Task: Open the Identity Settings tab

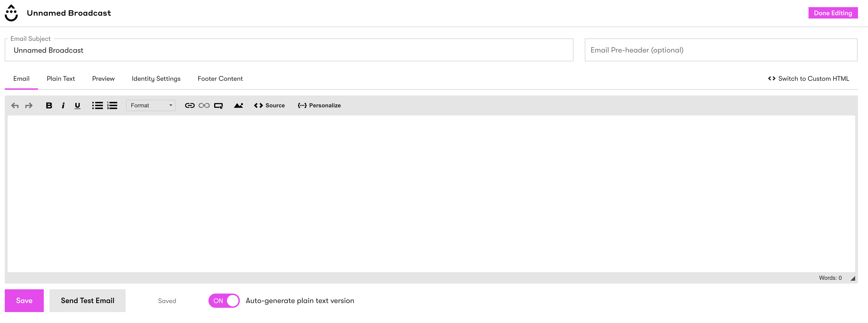Action: pos(156,79)
